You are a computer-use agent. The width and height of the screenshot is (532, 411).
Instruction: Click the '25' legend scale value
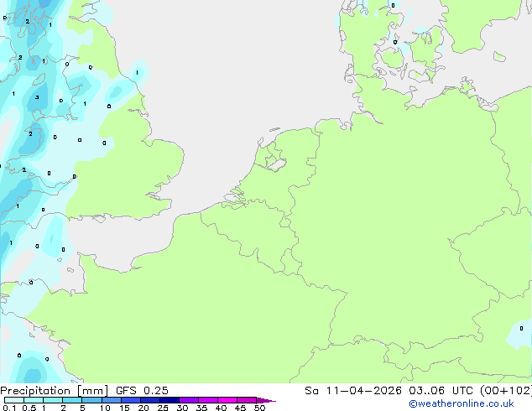(163, 408)
